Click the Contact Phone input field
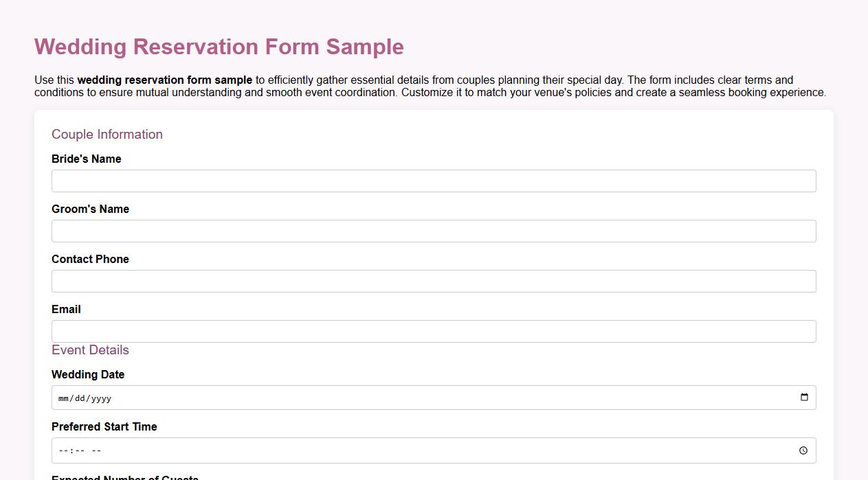This screenshot has height=480, width=868. [x=433, y=281]
